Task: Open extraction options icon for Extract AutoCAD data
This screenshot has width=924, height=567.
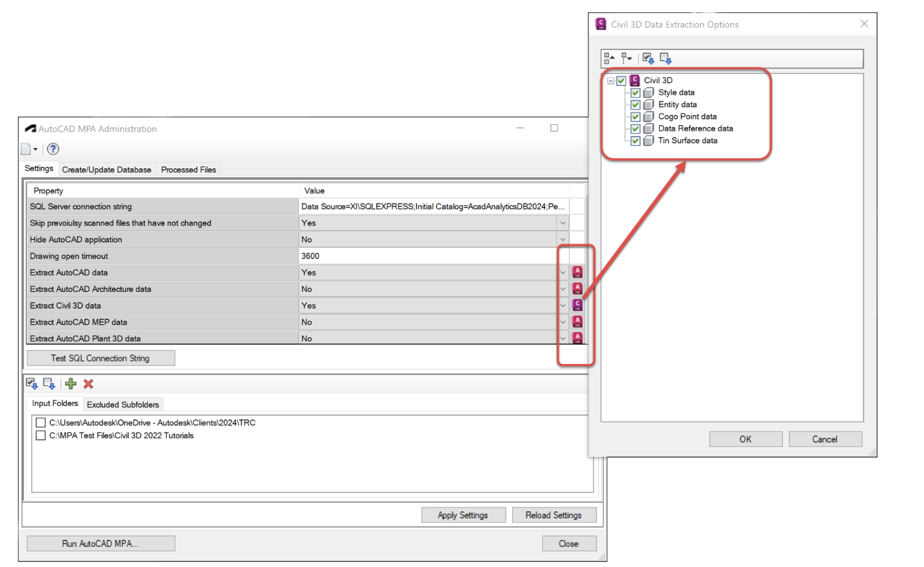Action: pyautogui.click(x=577, y=273)
